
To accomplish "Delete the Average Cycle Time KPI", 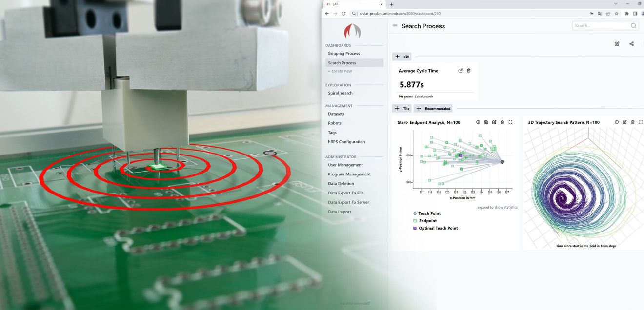I will (x=469, y=71).
